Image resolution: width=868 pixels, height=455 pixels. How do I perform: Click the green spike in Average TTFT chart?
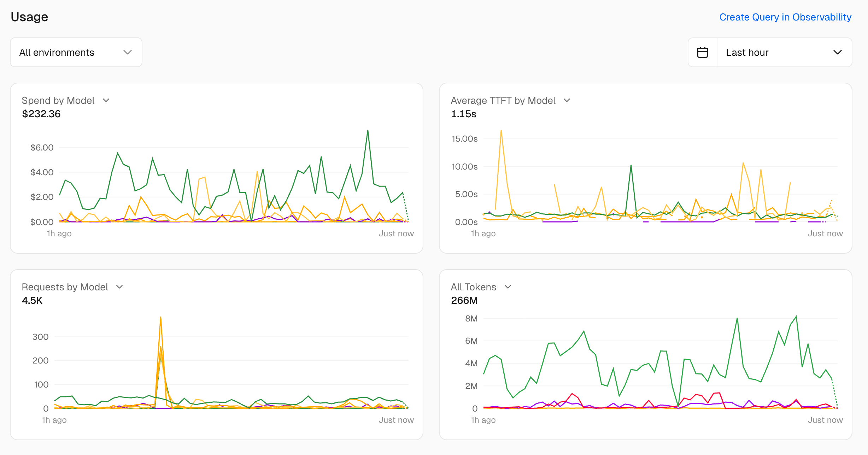[631, 166]
